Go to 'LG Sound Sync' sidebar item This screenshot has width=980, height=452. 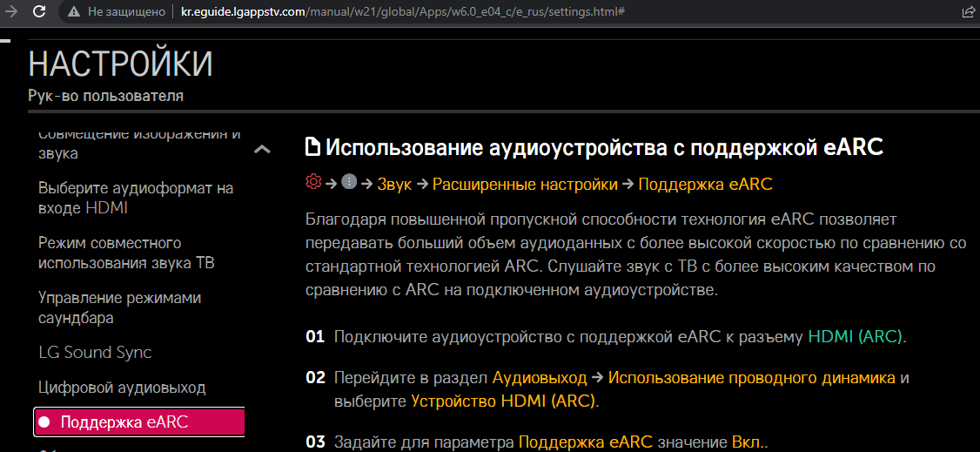tap(95, 353)
